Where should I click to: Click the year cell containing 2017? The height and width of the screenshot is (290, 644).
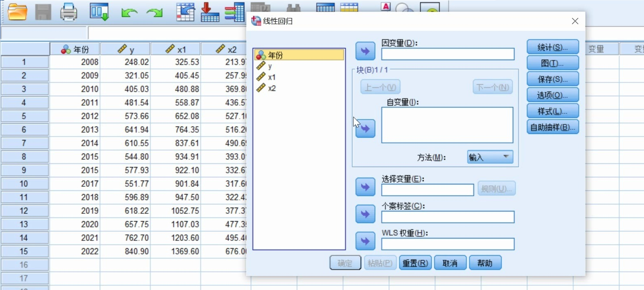(x=75, y=184)
